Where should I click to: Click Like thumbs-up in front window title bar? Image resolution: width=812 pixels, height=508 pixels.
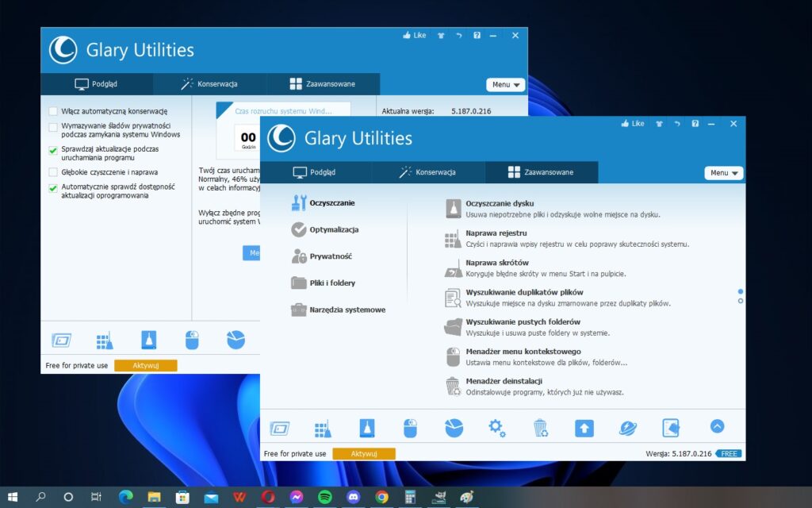pyautogui.click(x=632, y=123)
